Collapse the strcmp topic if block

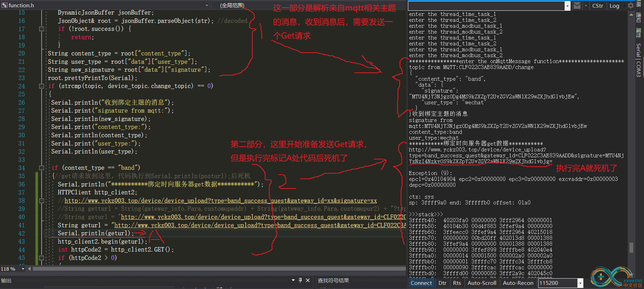[42, 86]
